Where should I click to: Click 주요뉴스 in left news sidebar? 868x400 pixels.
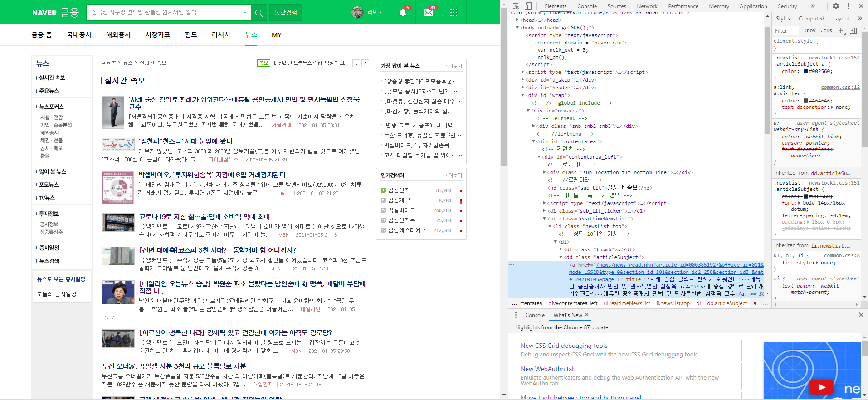point(49,91)
